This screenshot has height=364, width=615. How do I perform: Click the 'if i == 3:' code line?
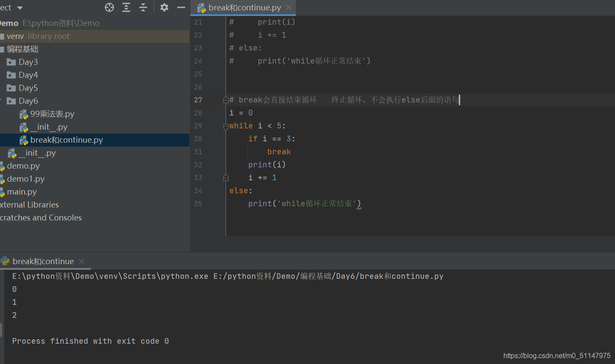click(272, 139)
